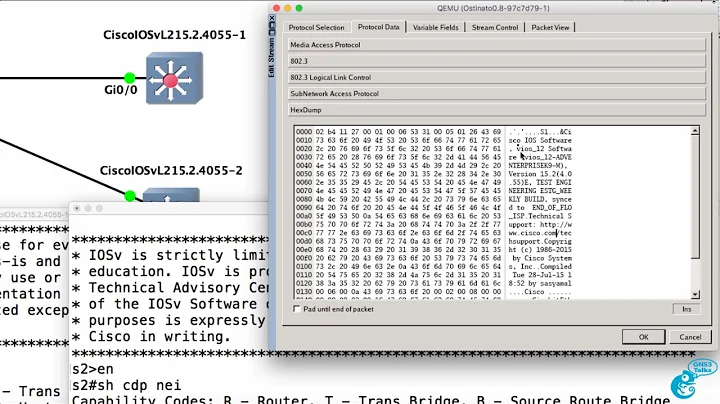Toggle the Ins insert mode button
Screen dimensions: 720x404
click(x=686, y=309)
